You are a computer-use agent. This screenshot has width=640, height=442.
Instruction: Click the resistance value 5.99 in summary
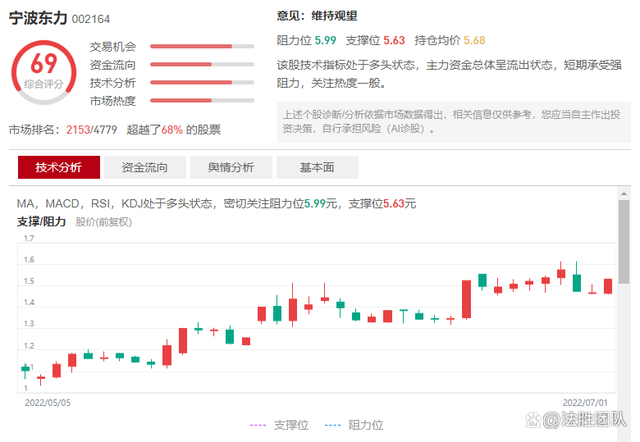pos(325,40)
